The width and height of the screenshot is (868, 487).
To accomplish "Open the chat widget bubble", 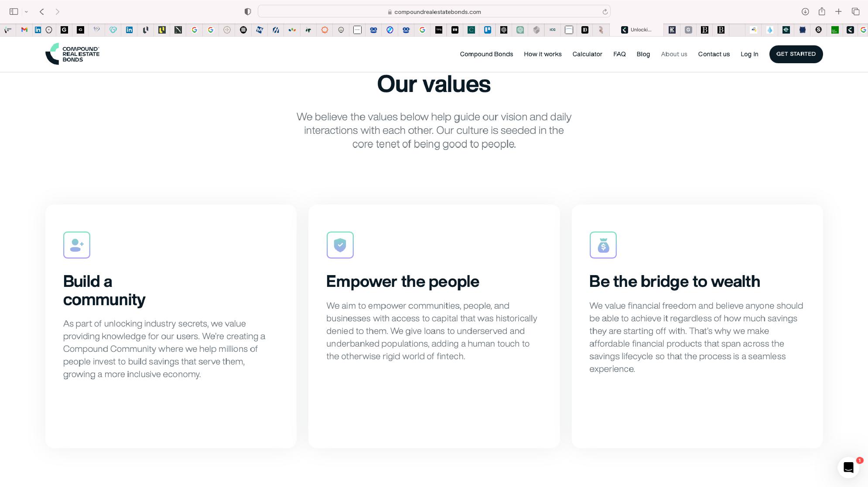I will [x=848, y=467].
